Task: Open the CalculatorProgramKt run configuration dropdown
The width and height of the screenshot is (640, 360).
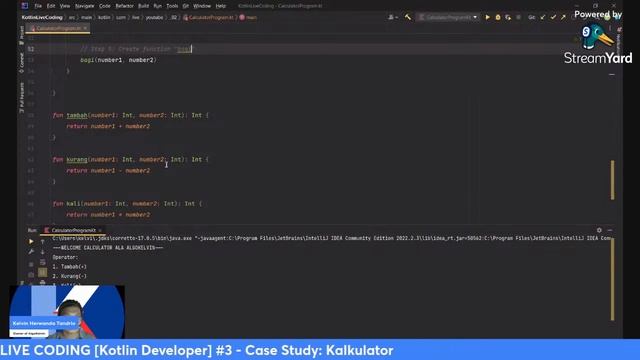Action: click(x=448, y=17)
